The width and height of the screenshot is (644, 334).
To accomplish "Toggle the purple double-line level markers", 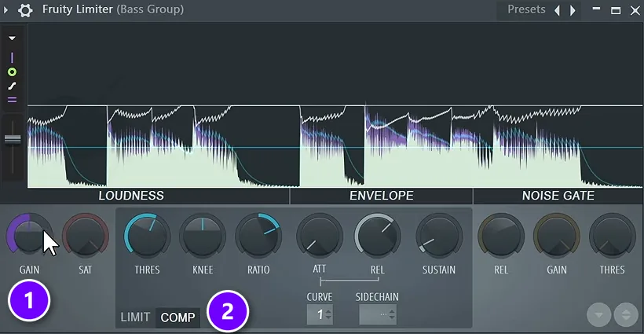I will [12, 100].
